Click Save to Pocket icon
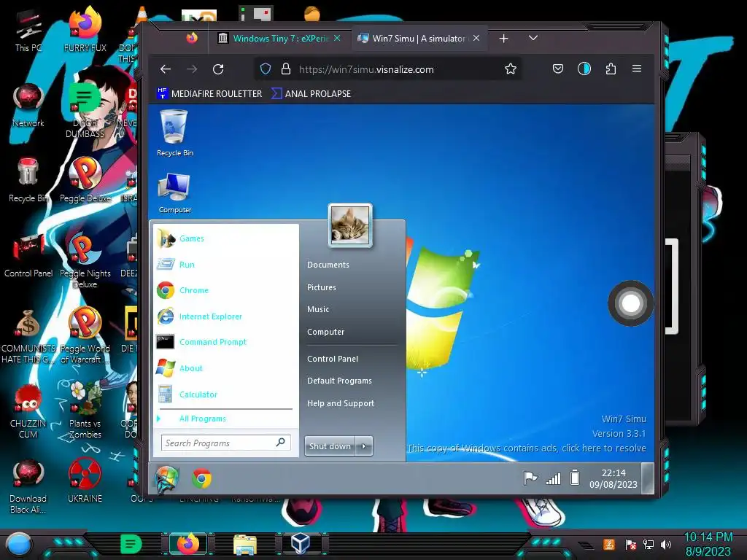The height and width of the screenshot is (560, 747). pos(558,69)
